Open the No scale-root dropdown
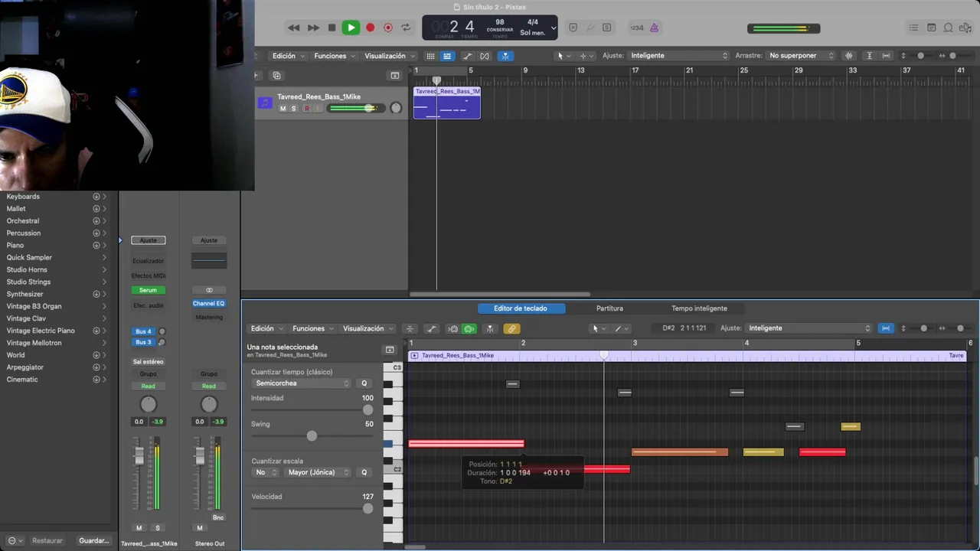 (265, 472)
